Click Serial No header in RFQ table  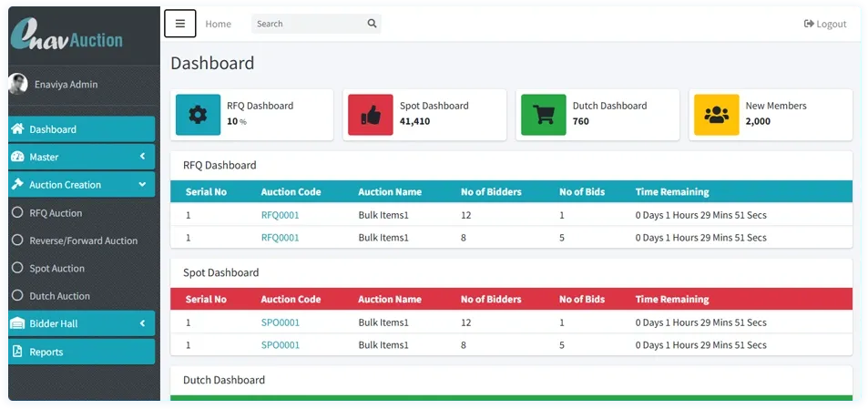[x=206, y=192]
